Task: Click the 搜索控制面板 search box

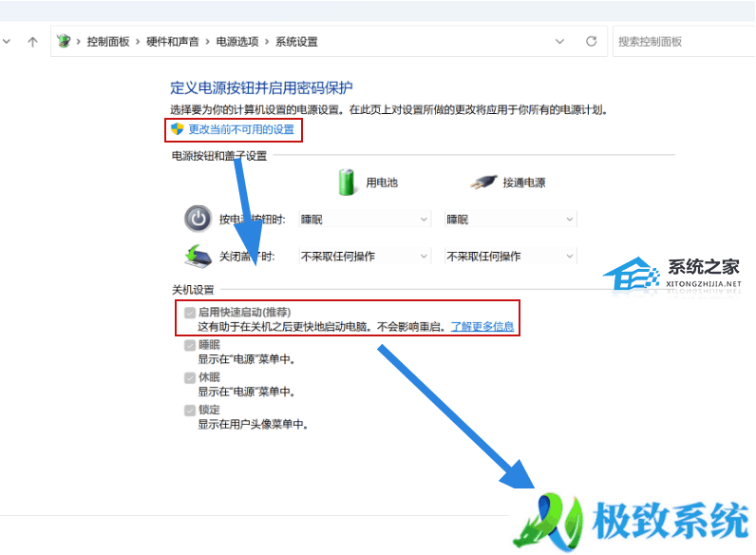Action: [684, 42]
